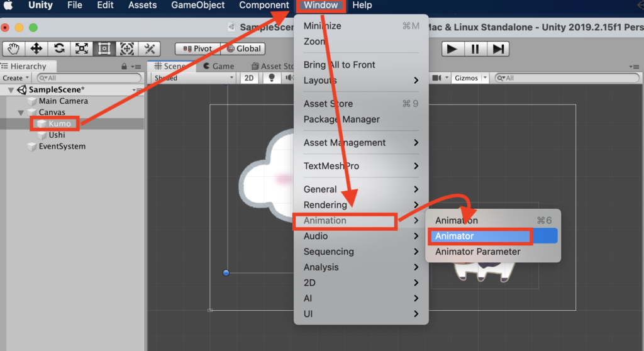Collapse the Canvas tree node
Viewport: 644px width, 351px height.
(x=21, y=112)
